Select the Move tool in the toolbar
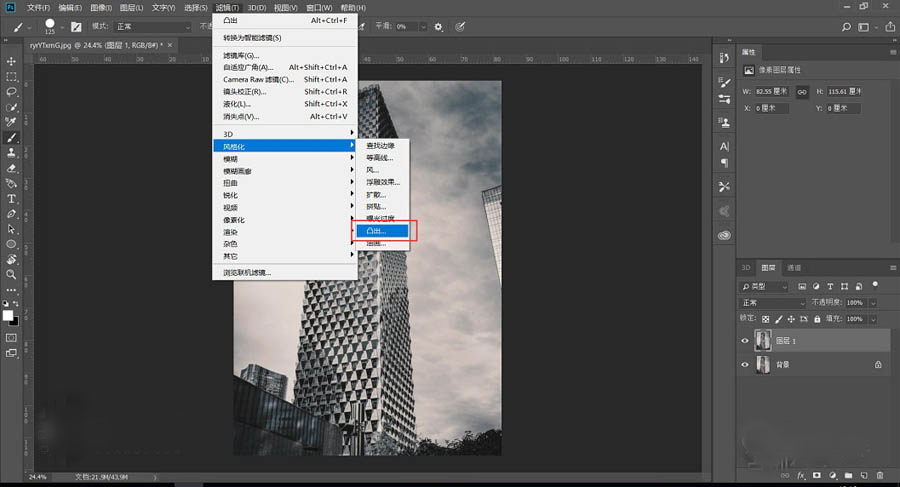The height and width of the screenshot is (487, 900). tap(12, 62)
